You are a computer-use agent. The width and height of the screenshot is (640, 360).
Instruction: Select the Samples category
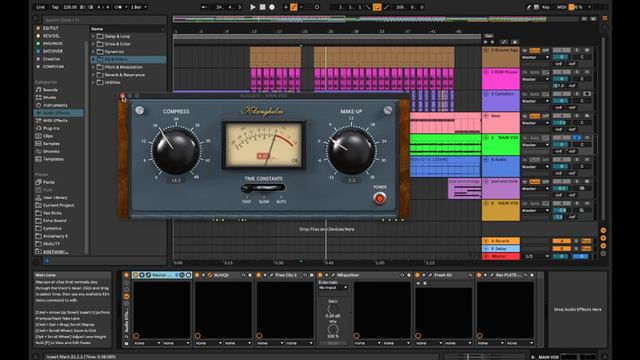[x=51, y=144]
